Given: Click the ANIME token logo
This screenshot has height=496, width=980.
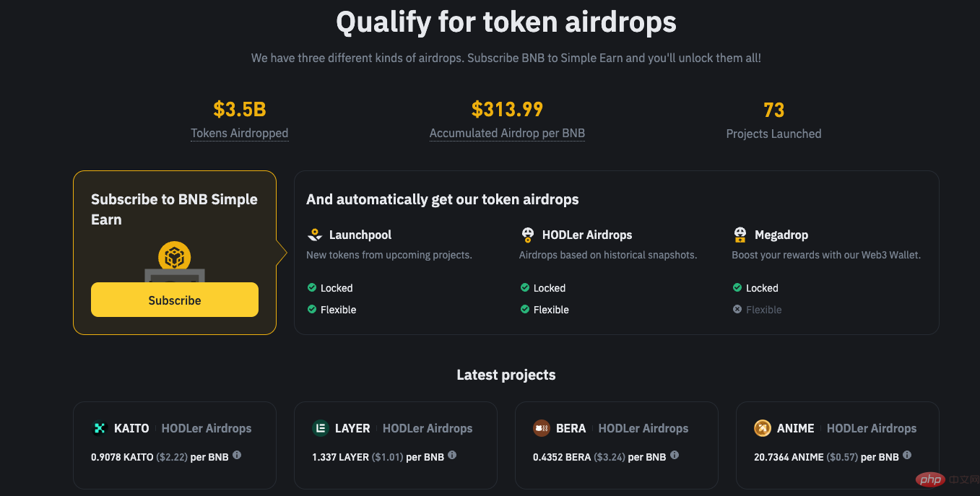Looking at the screenshot, I should (762, 428).
